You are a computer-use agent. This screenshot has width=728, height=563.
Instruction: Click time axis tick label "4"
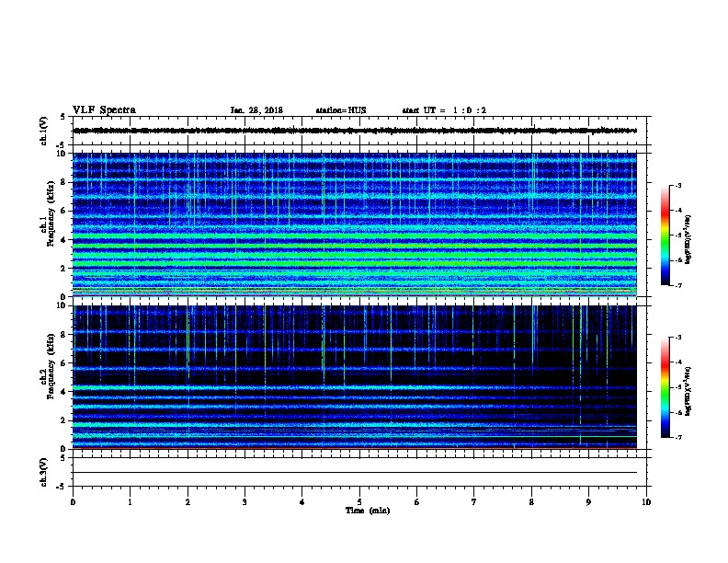(x=302, y=502)
